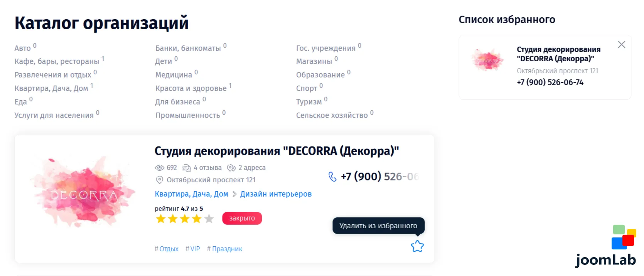Follow the "Дизайн интерьеров" subcategory link
This screenshot has height=276, width=644.
276,194
